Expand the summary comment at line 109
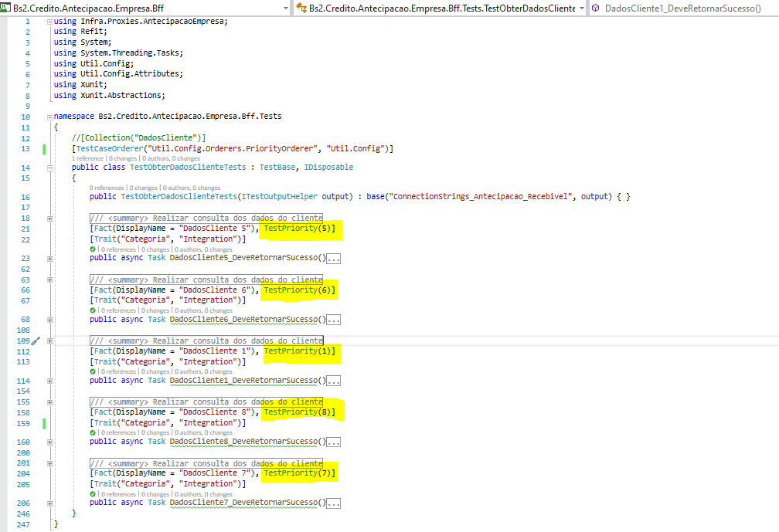Screen dimensions: 779x532 (x=49, y=341)
